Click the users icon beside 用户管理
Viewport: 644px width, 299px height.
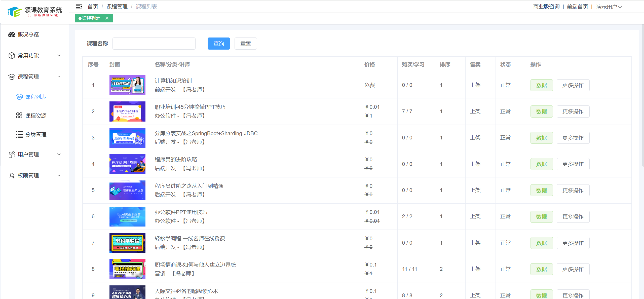click(12, 155)
